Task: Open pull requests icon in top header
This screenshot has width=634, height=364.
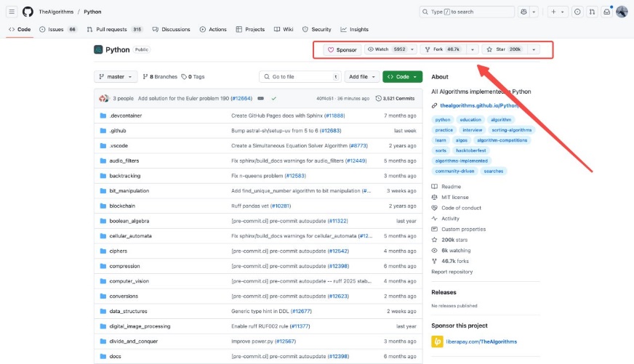Action: pyautogui.click(x=592, y=12)
